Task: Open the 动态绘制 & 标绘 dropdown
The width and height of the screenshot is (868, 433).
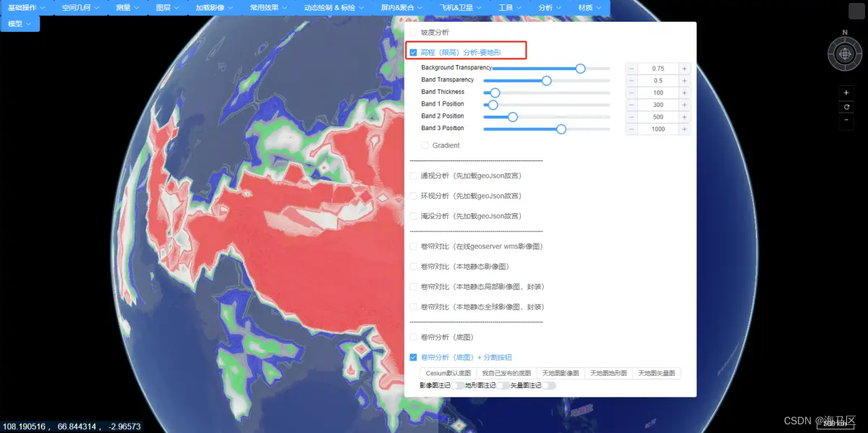Action: (x=334, y=7)
